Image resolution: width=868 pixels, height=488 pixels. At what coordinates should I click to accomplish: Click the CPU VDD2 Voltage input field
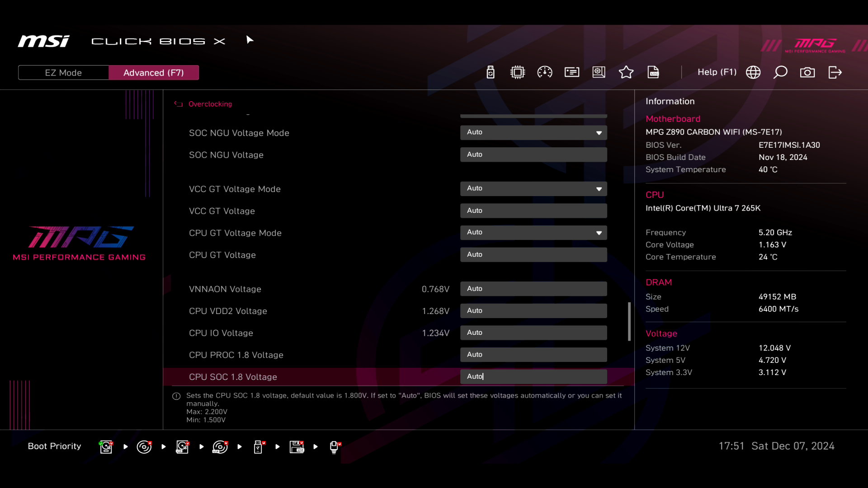[x=533, y=311]
